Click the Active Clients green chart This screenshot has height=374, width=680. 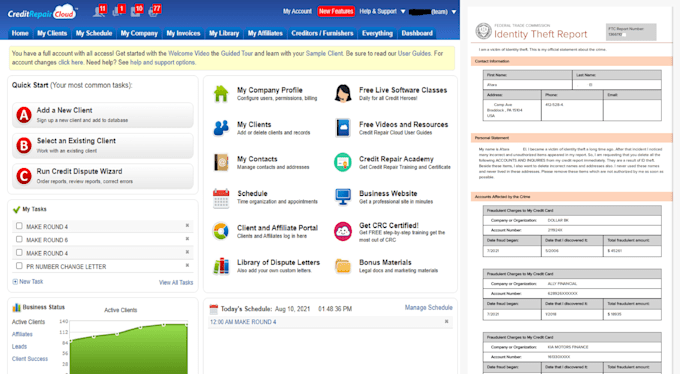(x=129, y=348)
